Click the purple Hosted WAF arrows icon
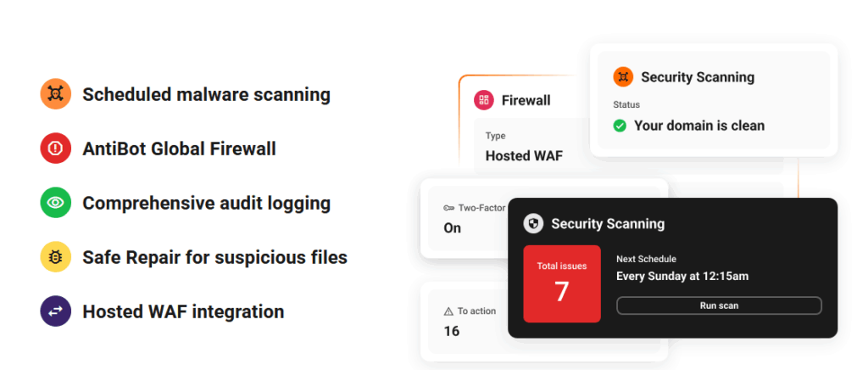 [55, 311]
